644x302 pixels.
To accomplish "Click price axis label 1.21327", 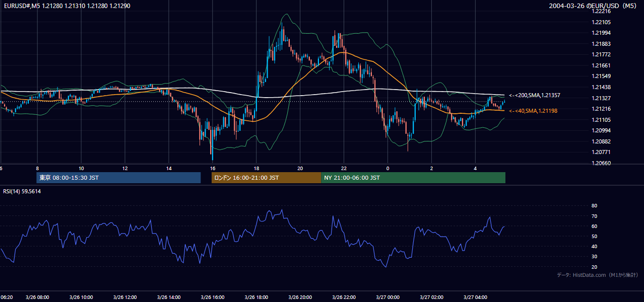I will pos(601,98).
